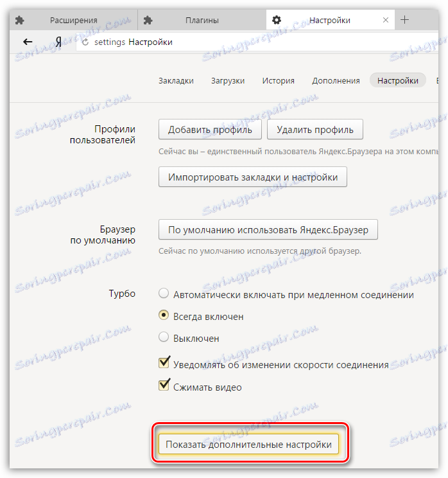Select Turbo auto-enable on slow connection radio
This screenshot has width=448, height=478.
pyautogui.click(x=164, y=294)
